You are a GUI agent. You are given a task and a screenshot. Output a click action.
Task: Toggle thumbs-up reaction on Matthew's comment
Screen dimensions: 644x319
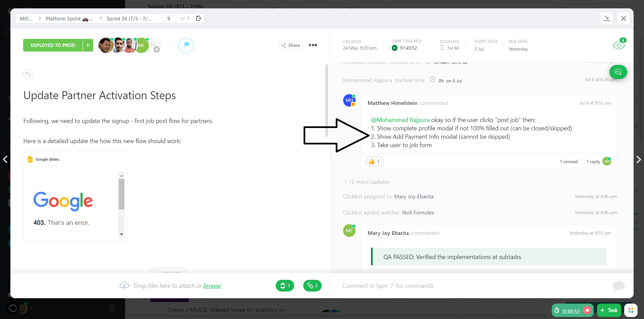pyautogui.click(x=375, y=162)
